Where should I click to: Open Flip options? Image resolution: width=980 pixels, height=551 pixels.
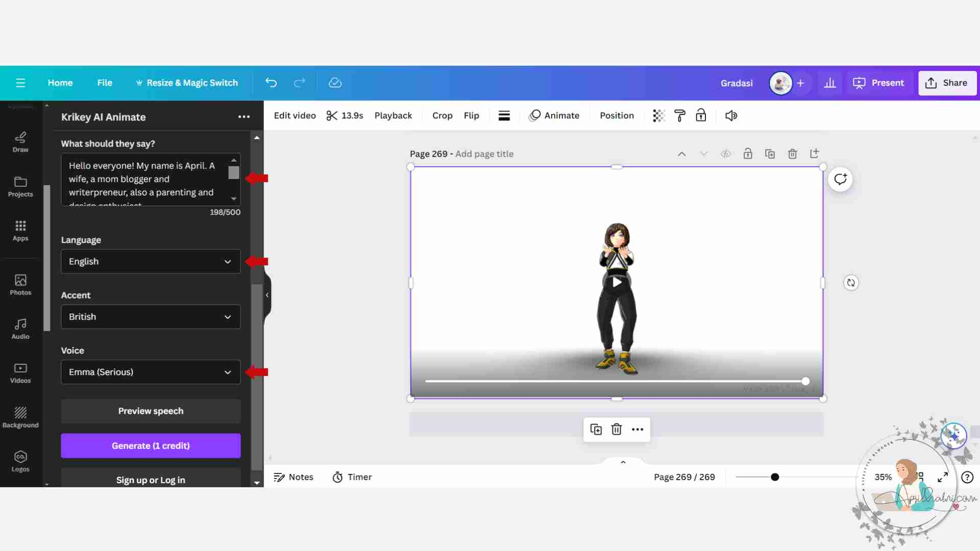(471, 115)
